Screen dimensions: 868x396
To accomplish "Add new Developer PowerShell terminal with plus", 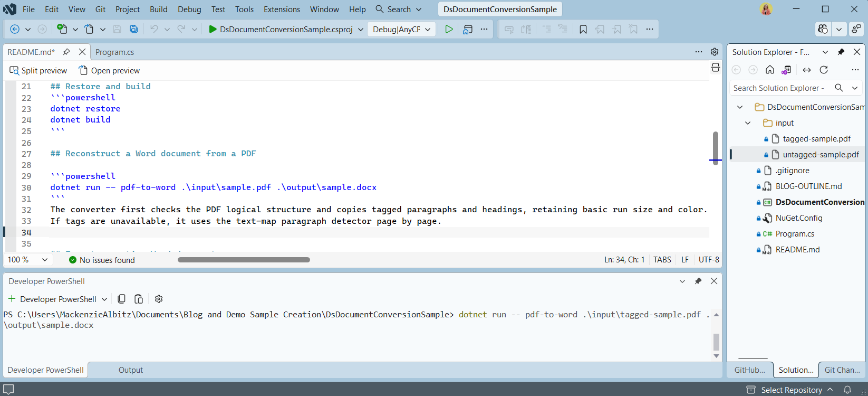I will pos(12,299).
